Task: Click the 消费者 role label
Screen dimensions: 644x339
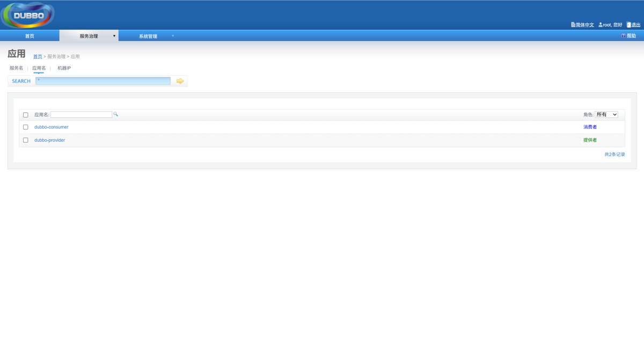Action: click(590, 127)
